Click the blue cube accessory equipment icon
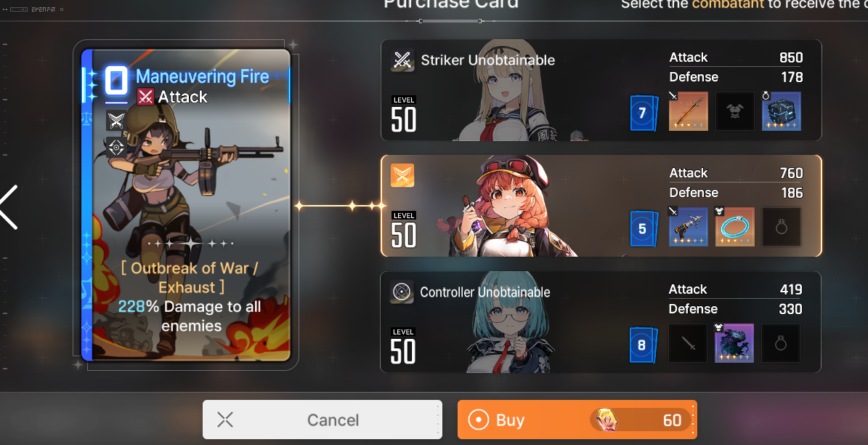Viewport: 868px width, 445px height. pyautogui.click(x=781, y=111)
